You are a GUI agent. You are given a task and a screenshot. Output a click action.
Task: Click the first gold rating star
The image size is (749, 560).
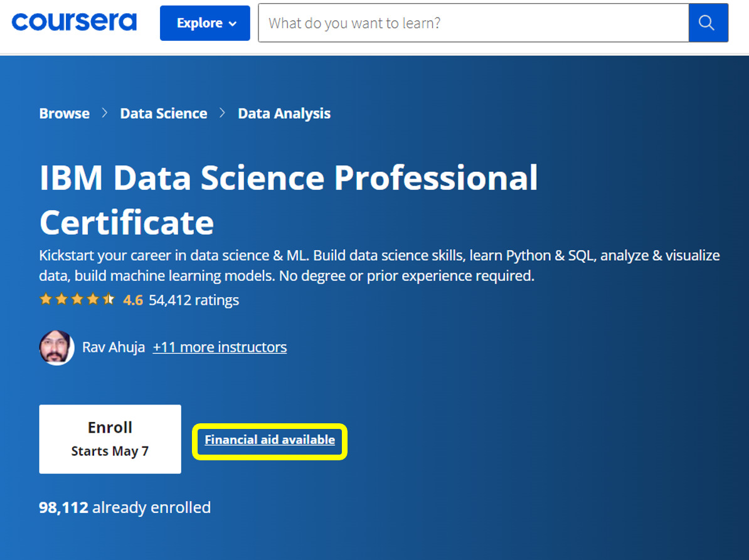(x=46, y=300)
